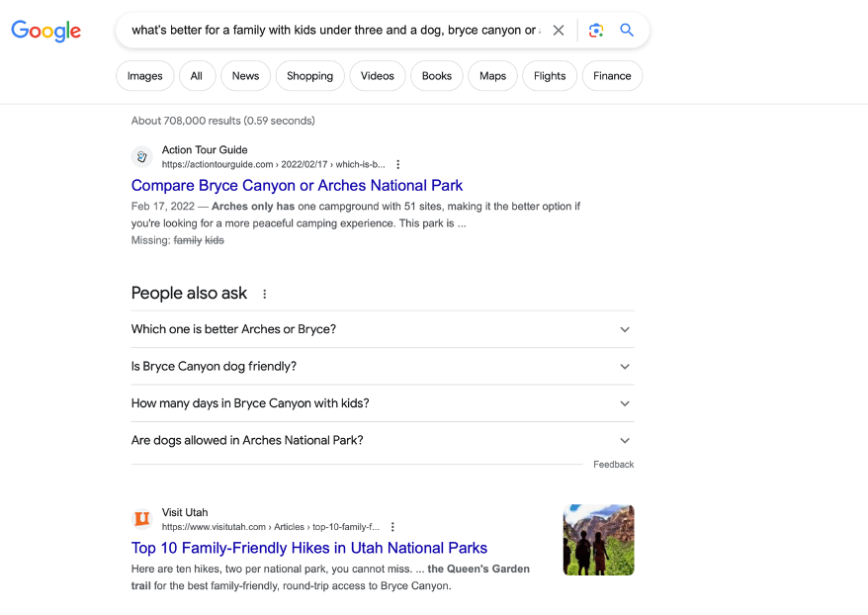The width and height of the screenshot is (868, 615).
Task: Open the Shopping tab
Action: point(310,76)
